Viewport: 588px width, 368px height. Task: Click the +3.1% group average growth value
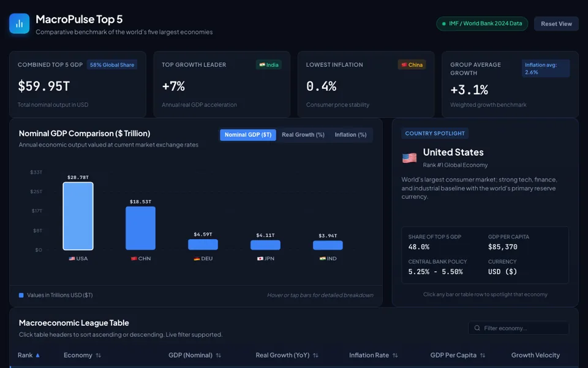(469, 90)
